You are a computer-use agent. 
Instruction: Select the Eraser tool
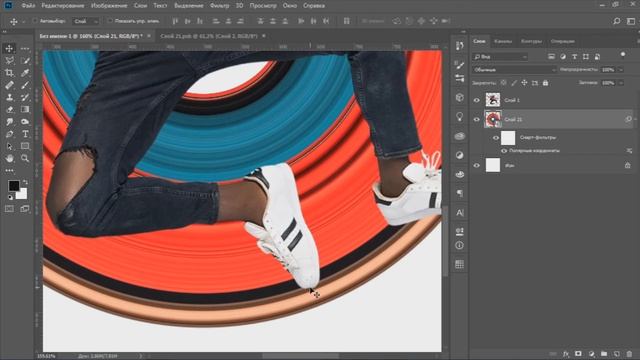9,109
